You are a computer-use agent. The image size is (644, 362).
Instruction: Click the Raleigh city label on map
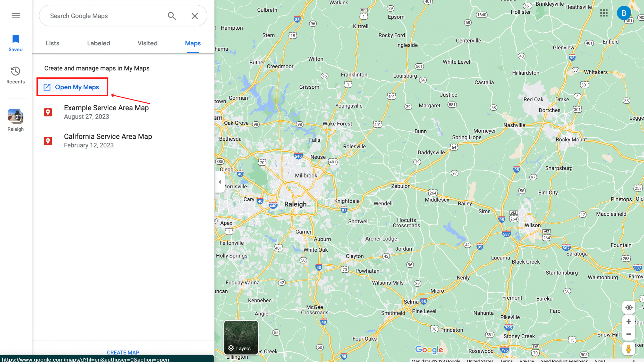coord(295,204)
